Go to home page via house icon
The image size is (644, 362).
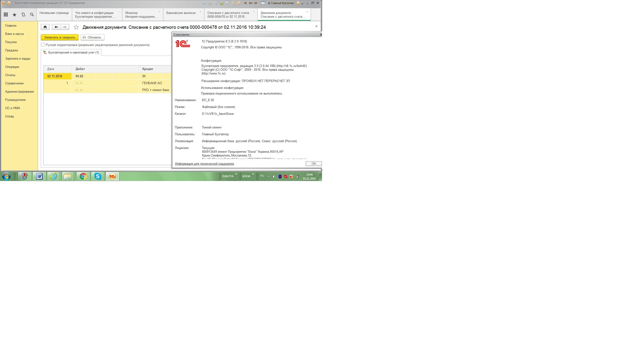pyautogui.click(x=45, y=27)
